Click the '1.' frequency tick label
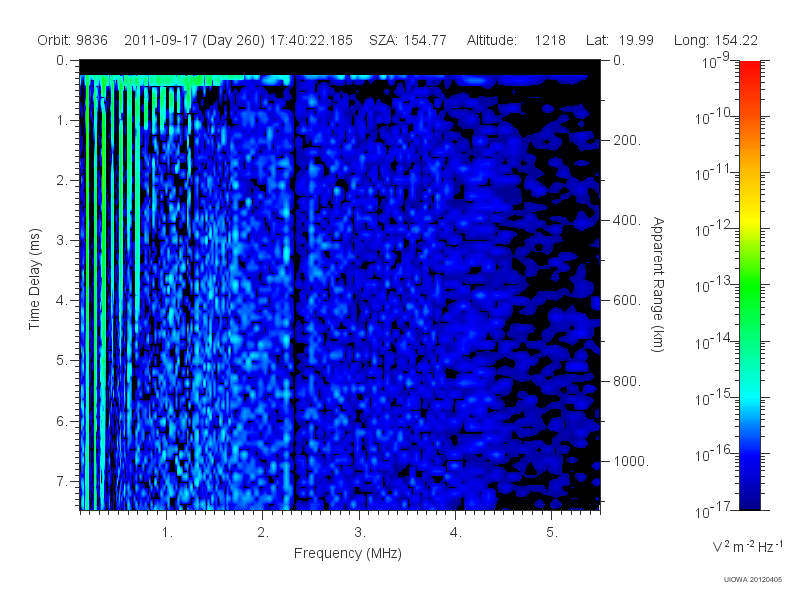 167,533
